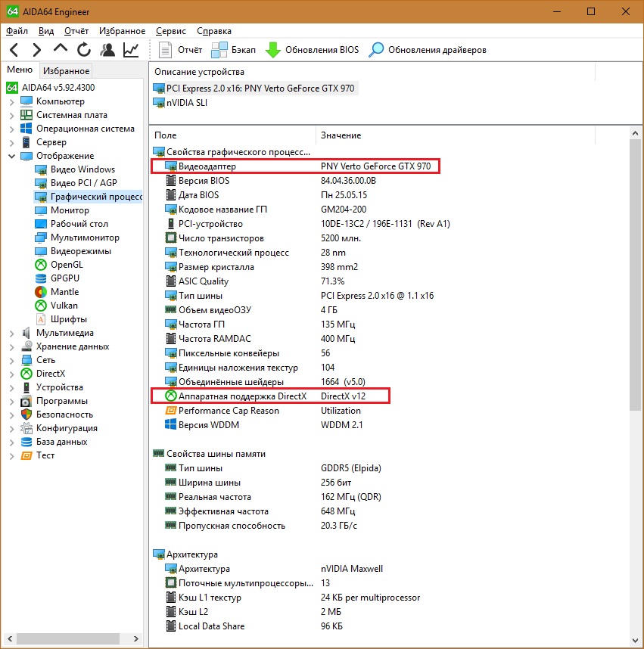The image size is (644, 649).
Task: Refresh the current page
Action: (x=84, y=50)
